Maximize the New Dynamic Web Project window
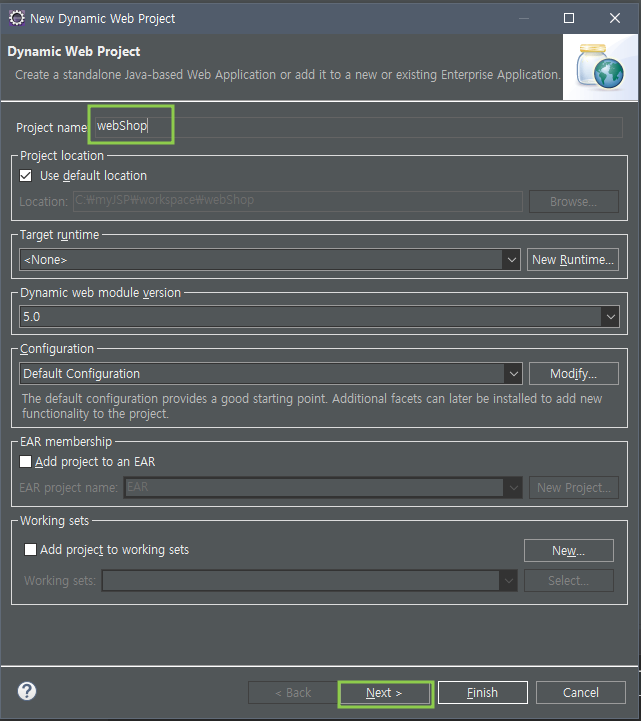The height and width of the screenshot is (721, 641). point(569,18)
